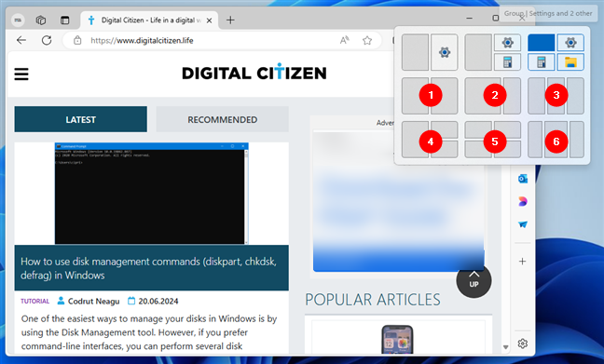The height and width of the screenshot is (364, 604).
Task: Add a sidebar app with the plus icon
Action: pos(522,262)
